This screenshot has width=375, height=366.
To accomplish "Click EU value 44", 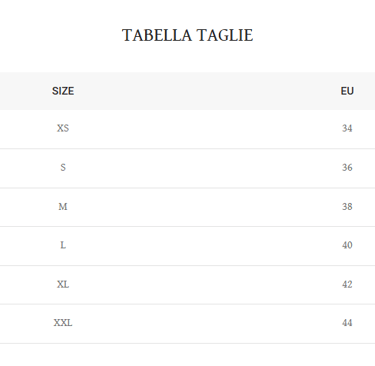I will (x=347, y=323).
